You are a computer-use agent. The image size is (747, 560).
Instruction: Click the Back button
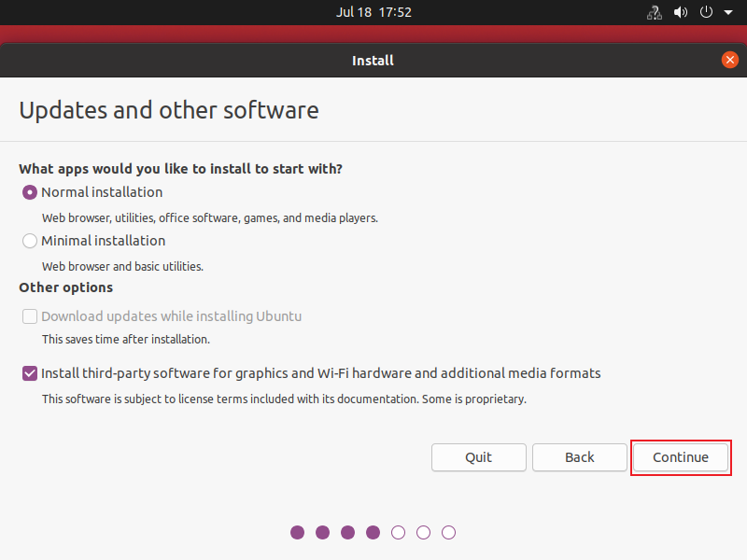579,457
